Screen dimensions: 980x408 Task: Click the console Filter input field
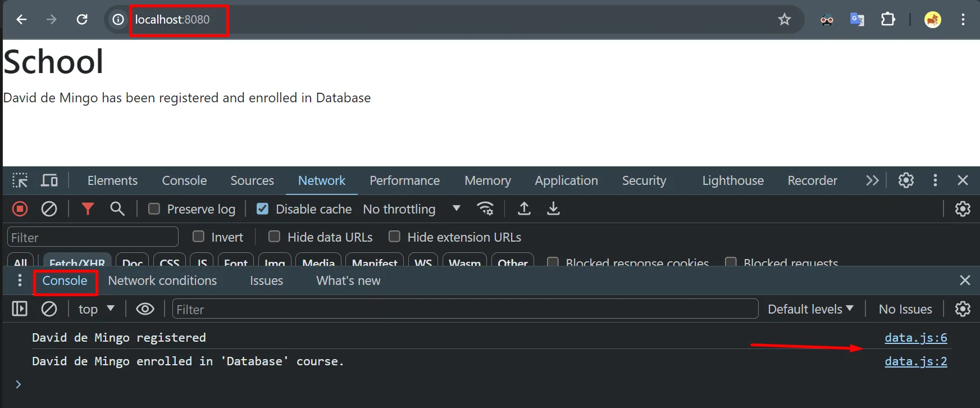click(465, 309)
